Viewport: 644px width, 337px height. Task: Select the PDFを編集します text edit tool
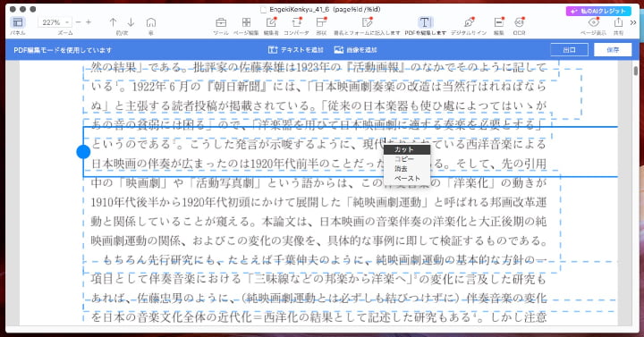click(x=425, y=22)
